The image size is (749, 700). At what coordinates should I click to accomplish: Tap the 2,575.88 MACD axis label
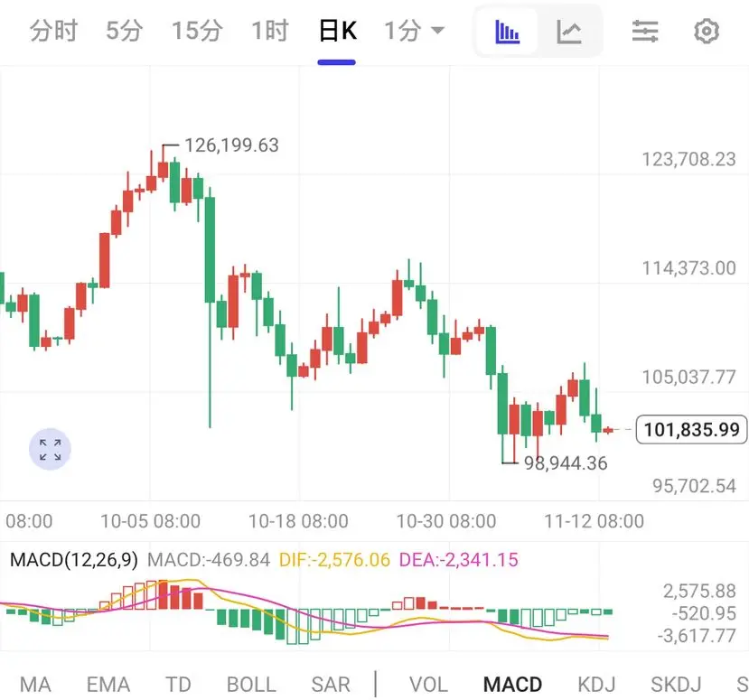[x=699, y=591]
